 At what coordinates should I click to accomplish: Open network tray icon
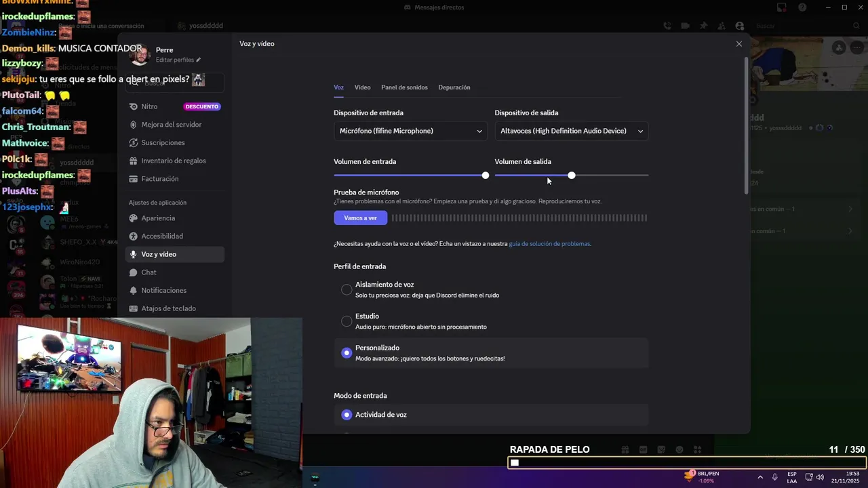point(809,477)
